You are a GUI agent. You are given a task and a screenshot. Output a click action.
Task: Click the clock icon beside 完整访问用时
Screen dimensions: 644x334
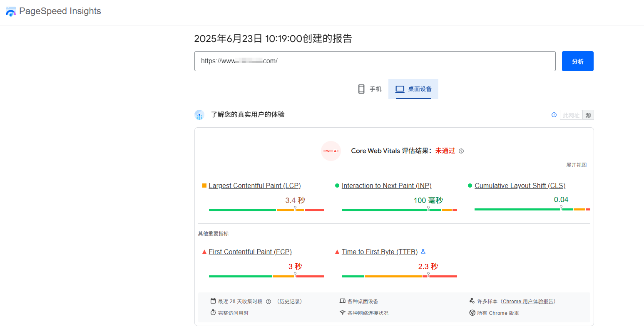(x=212, y=313)
